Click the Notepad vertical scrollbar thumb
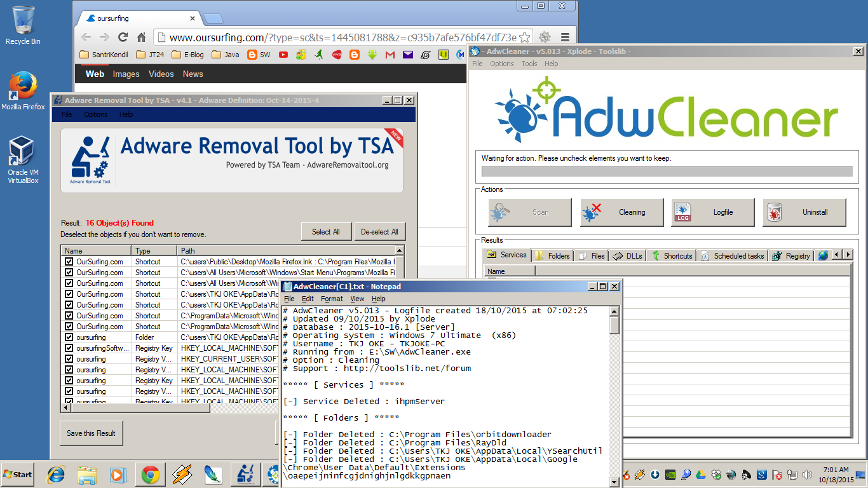868x488 pixels. tap(614, 325)
